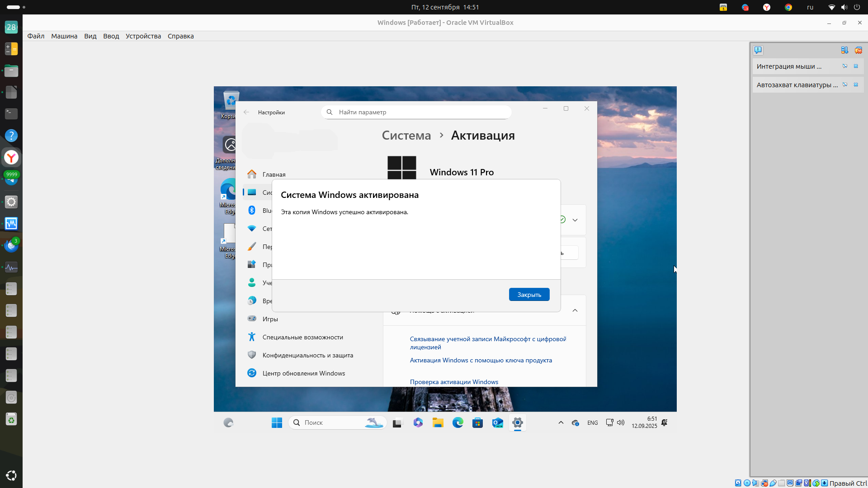Click the notification order toggle icon
Image resolution: width=868 pixels, height=488 pixels.
pos(844,50)
